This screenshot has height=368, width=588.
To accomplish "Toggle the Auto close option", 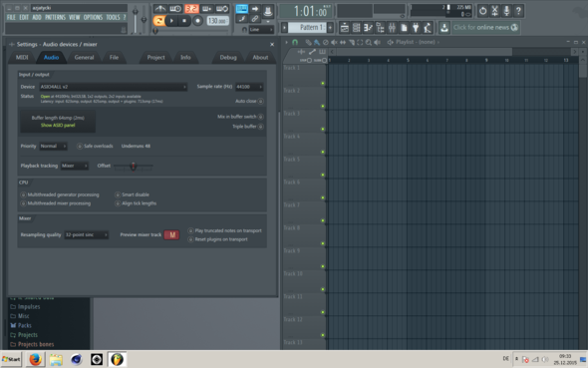I will point(261,101).
